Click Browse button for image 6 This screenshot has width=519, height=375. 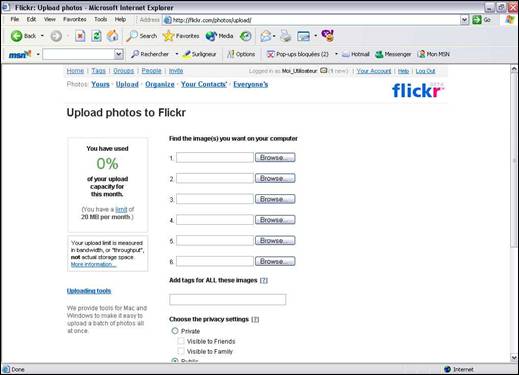(x=275, y=261)
